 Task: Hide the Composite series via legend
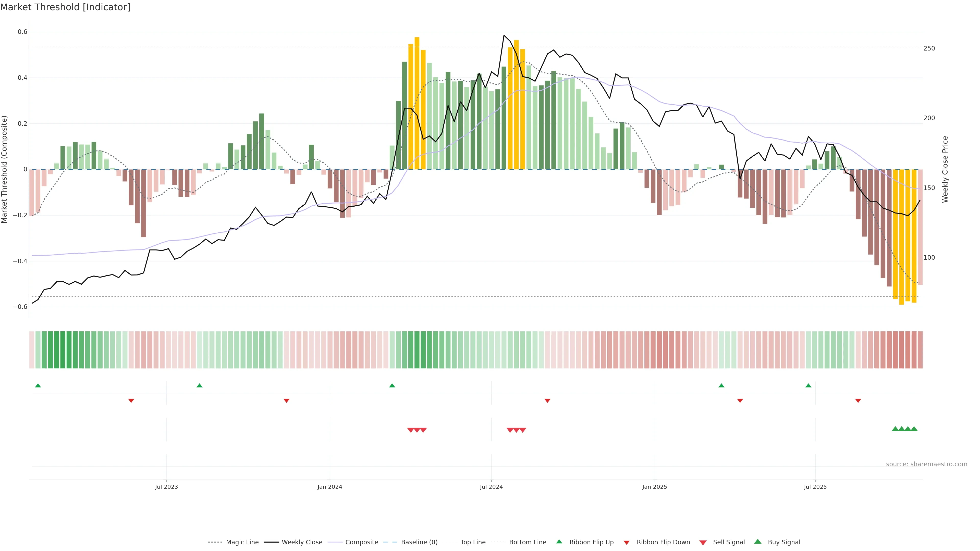(x=361, y=542)
